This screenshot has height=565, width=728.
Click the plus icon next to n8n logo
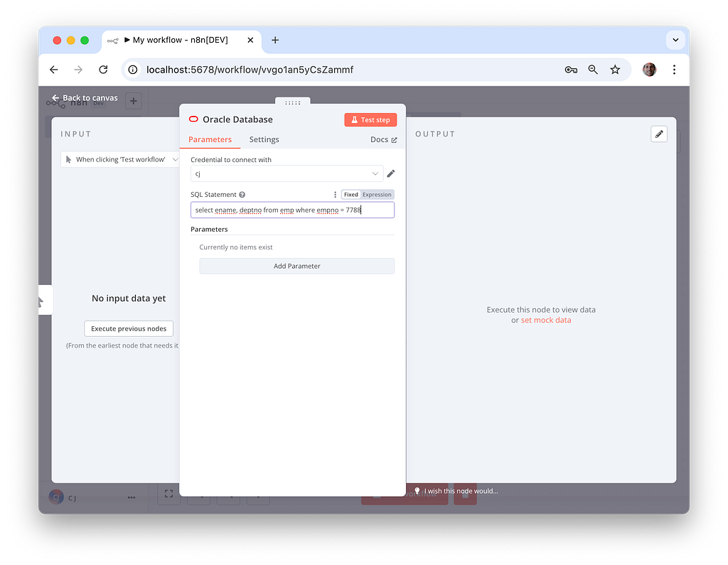[133, 101]
